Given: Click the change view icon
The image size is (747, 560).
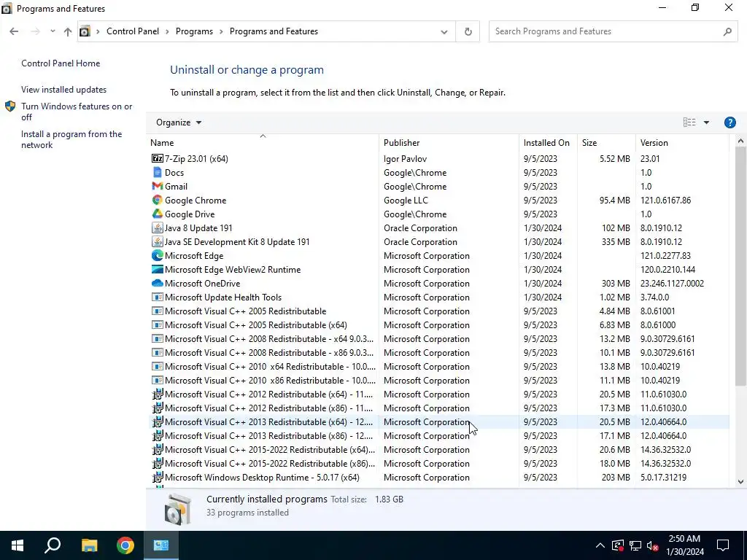Looking at the screenshot, I should click(x=689, y=122).
